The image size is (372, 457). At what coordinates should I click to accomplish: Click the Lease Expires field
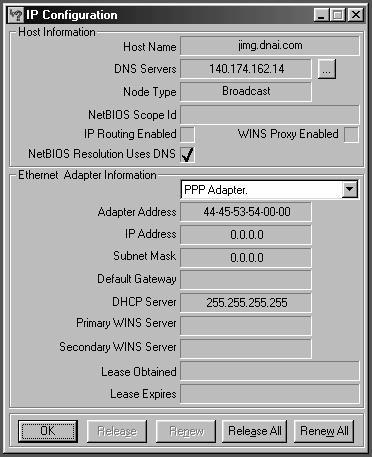point(270,394)
